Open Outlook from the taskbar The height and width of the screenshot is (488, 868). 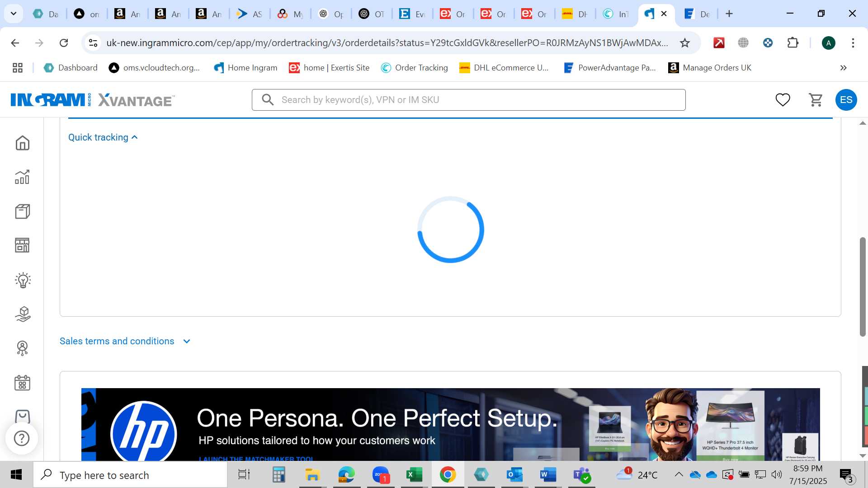point(514,475)
